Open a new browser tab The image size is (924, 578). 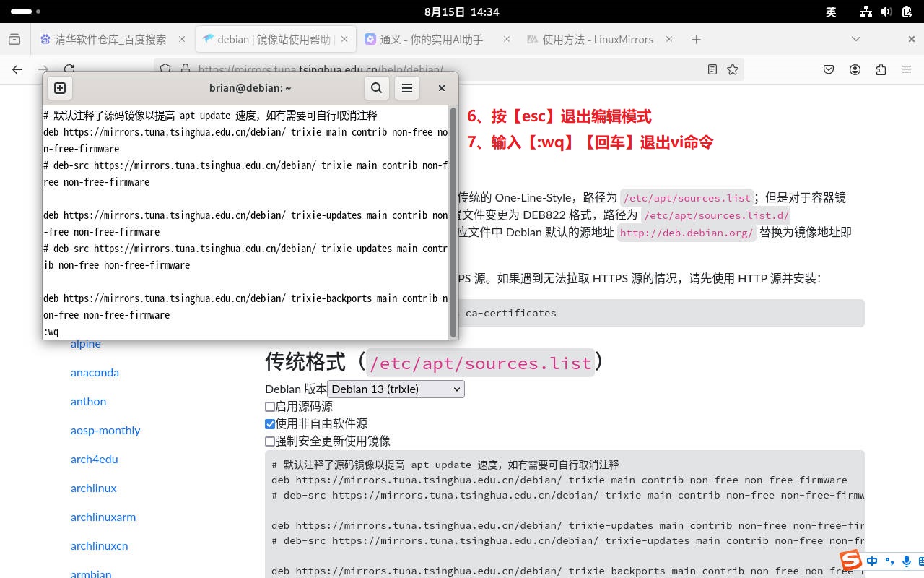(x=696, y=40)
